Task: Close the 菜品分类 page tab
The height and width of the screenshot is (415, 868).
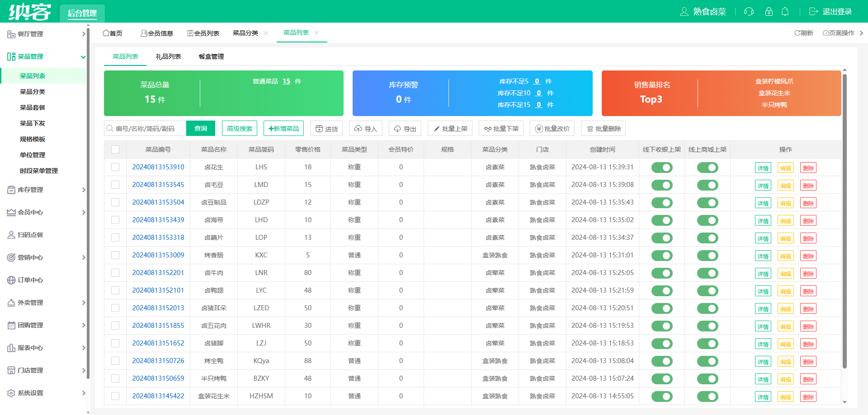Action: click(x=266, y=33)
